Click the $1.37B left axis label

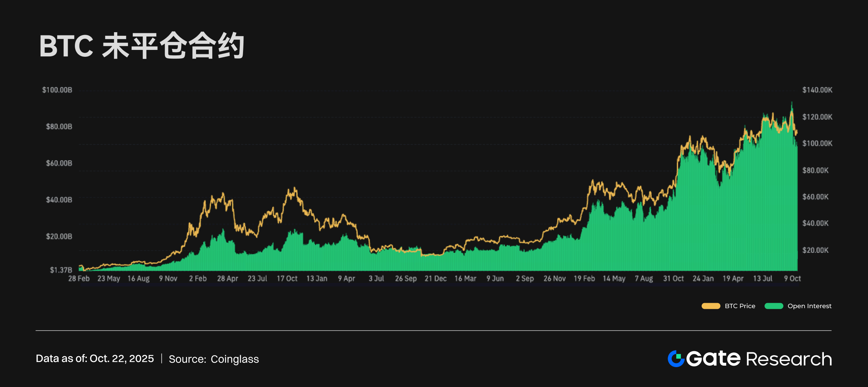pyautogui.click(x=61, y=270)
